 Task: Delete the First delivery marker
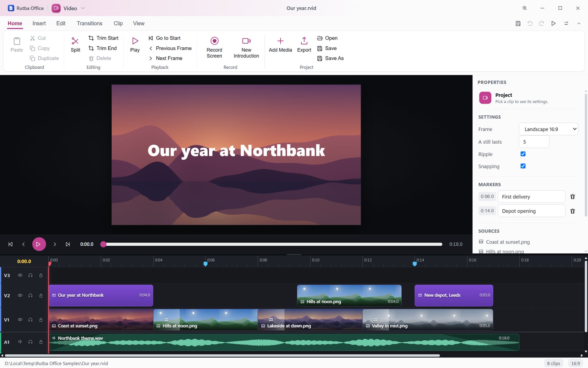pyautogui.click(x=573, y=196)
